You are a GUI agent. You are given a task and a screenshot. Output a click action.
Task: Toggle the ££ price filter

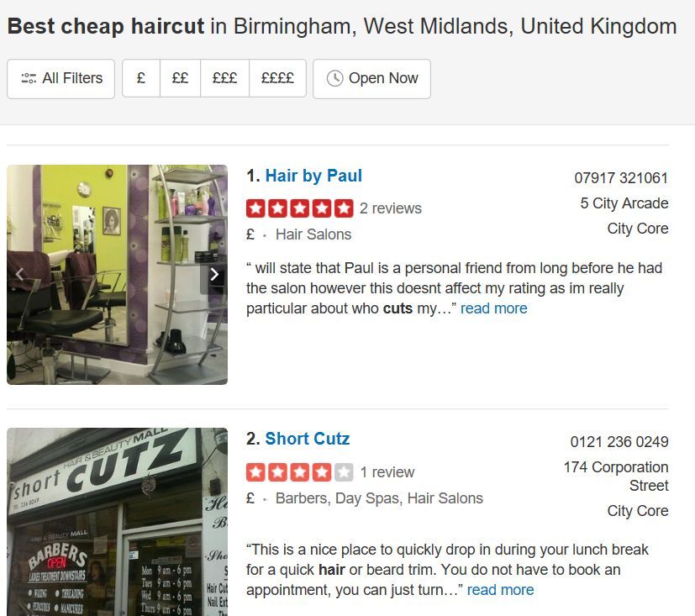180,78
